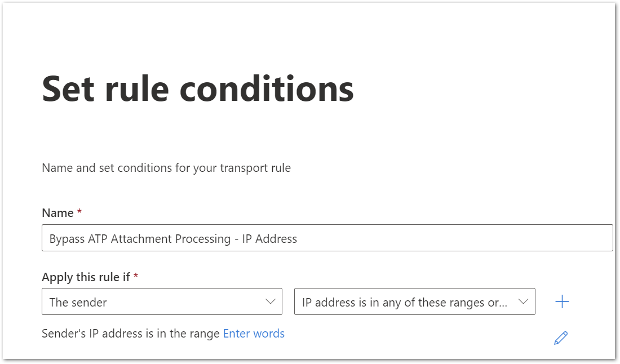Click the 'Name' field label

tap(57, 213)
